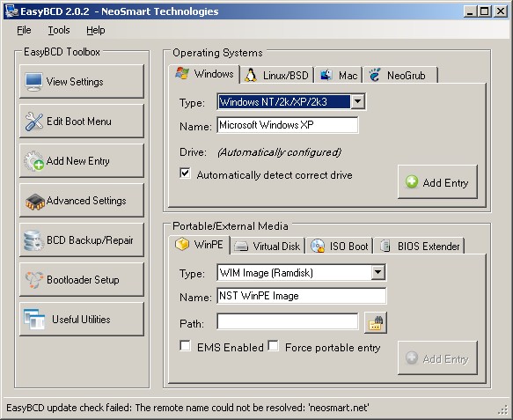Screen dimensions: 513x420
Task: Expand the Windows NT/2k/XP/2k3 type dropdown
Action: [357, 102]
